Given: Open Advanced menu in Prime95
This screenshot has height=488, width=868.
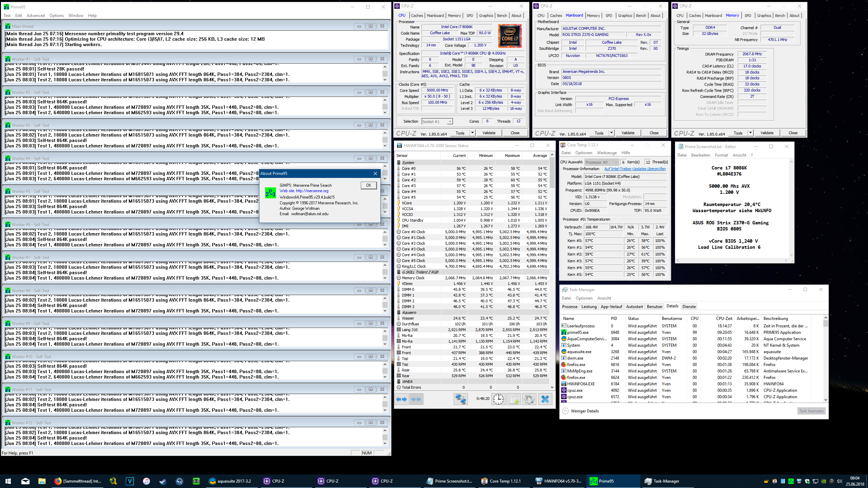Looking at the screenshot, I should pos(36,16).
